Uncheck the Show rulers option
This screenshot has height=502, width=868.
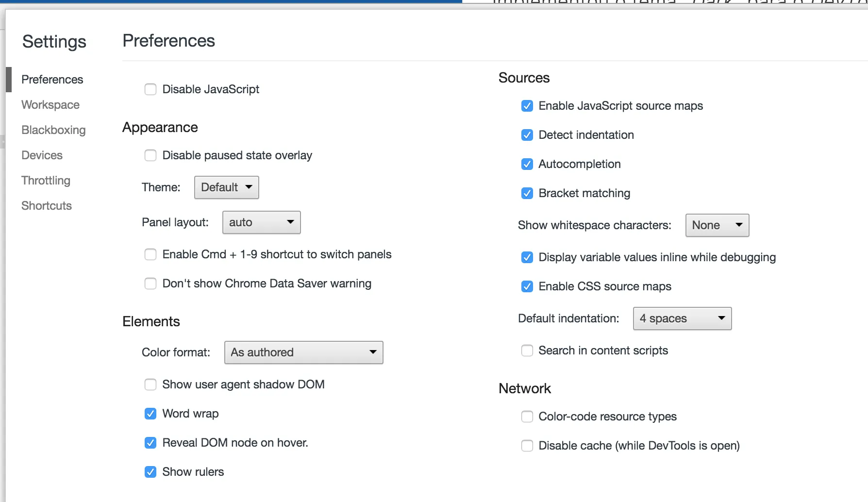point(150,472)
